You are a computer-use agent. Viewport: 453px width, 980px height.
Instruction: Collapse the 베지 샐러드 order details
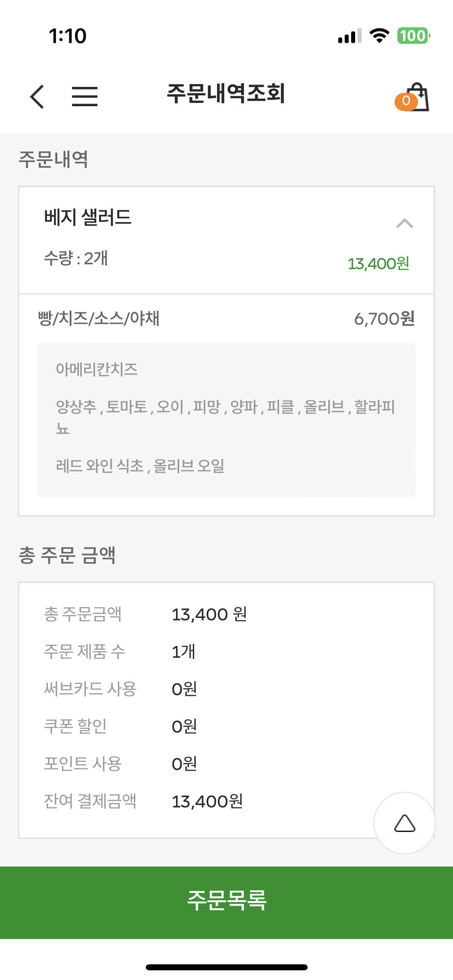(405, 223)
